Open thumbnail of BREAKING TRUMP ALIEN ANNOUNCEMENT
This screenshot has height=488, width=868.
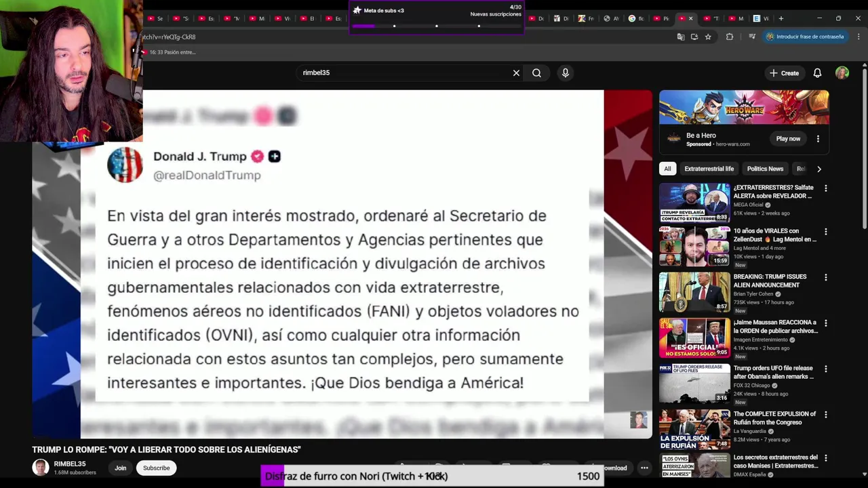pos(694,292)
